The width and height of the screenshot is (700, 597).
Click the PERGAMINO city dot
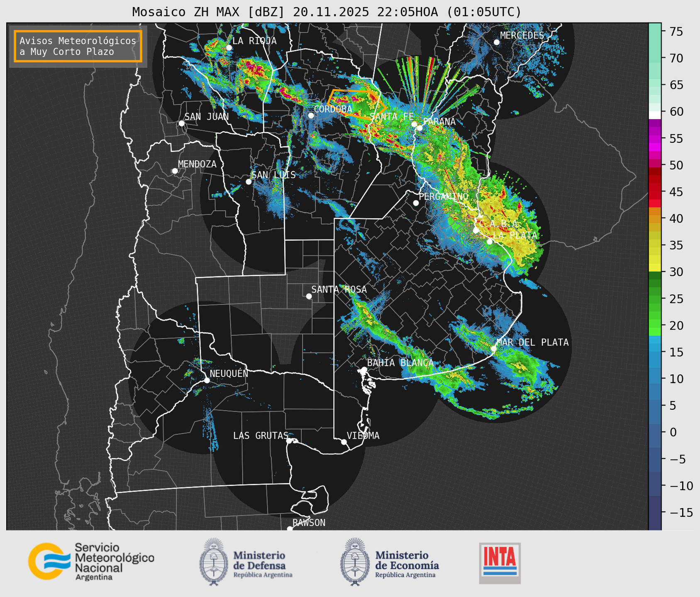[416, 203]
